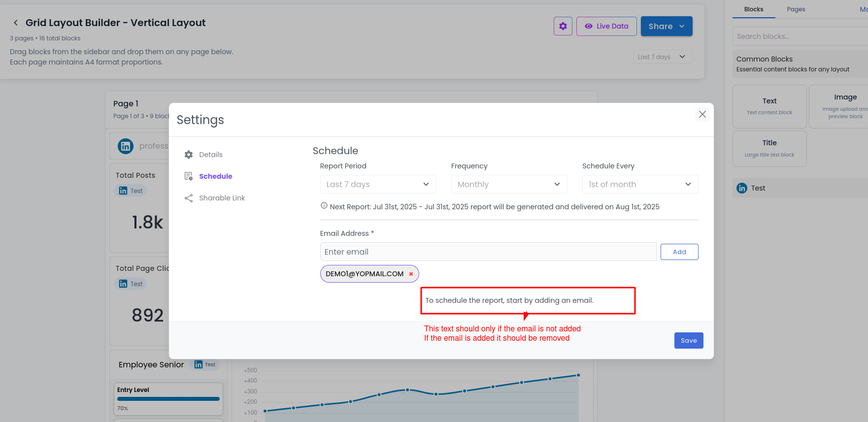868x422 pixels.
Task: Select Details in Settings sidebar
Action: point(211,155)
